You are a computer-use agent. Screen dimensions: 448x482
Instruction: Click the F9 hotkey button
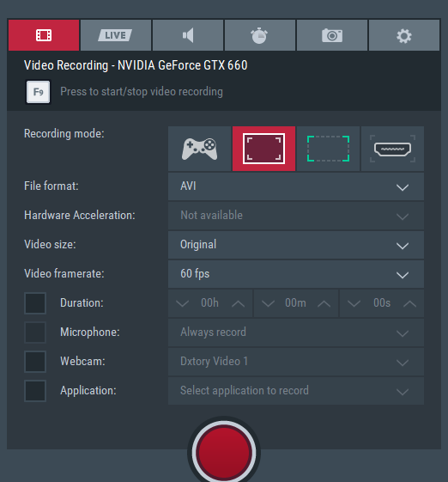click(38, 92)
